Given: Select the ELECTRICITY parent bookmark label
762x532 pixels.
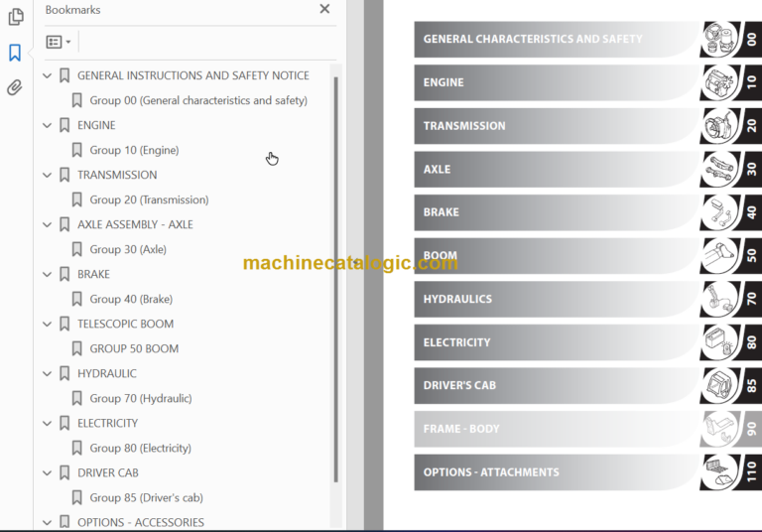Looking at the screenshot, I should [x=108, y=423].
